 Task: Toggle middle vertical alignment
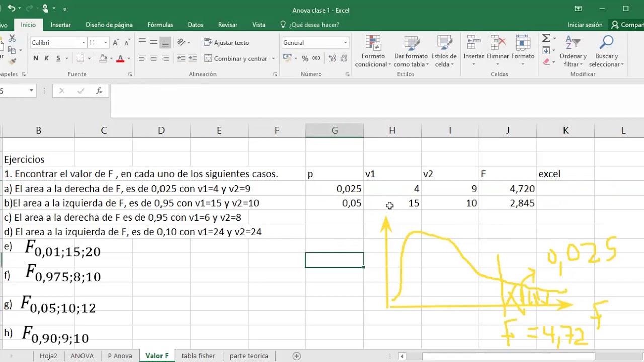pos(154,42)
